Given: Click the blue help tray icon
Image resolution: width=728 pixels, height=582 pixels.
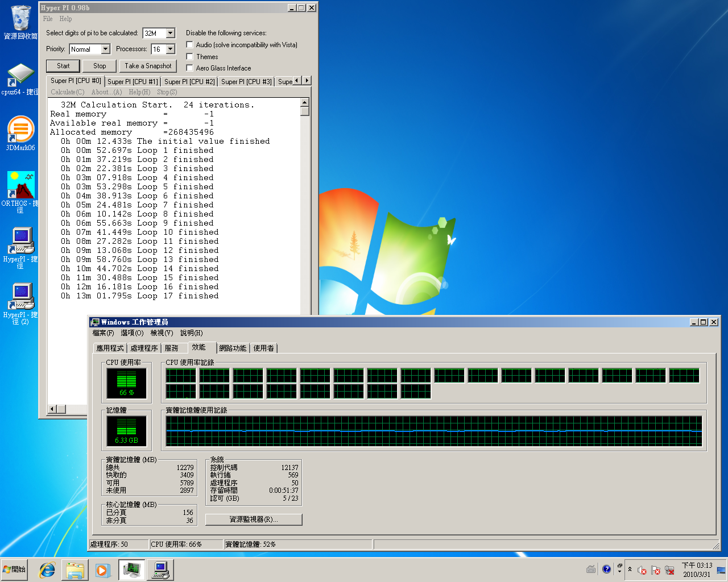Looking at the screenshot, I should (x=606, y=569).
